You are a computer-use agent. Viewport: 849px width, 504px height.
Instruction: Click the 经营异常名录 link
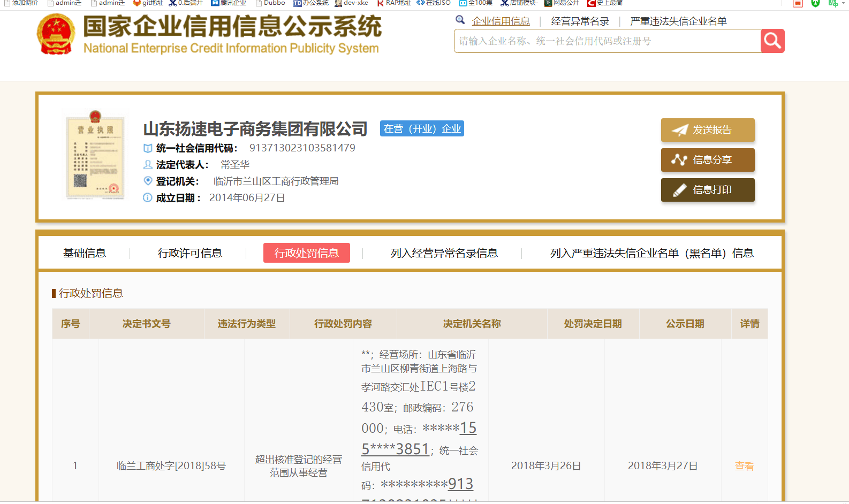pyautogui.click(x=580, y=21)
